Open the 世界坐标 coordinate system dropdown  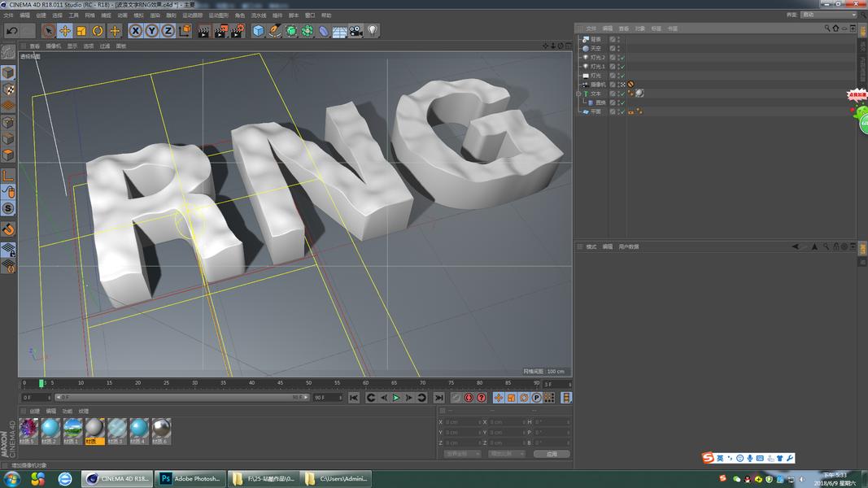(462, 454)
